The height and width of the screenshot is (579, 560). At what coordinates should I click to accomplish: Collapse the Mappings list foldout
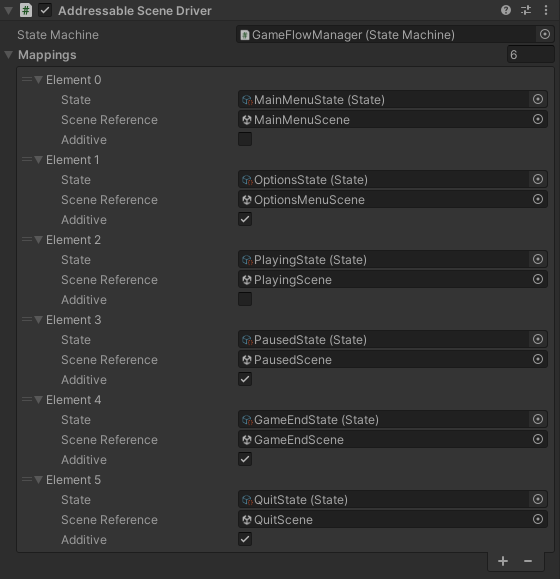8,55
